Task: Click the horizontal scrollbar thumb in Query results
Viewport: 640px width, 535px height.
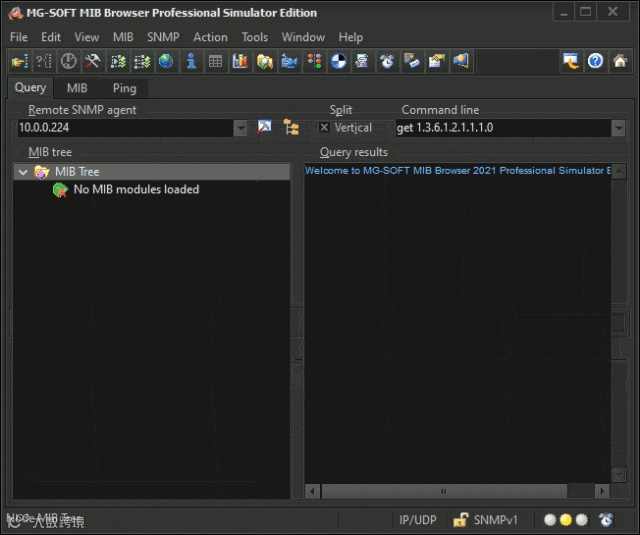Action: click(x=444, y=491)
